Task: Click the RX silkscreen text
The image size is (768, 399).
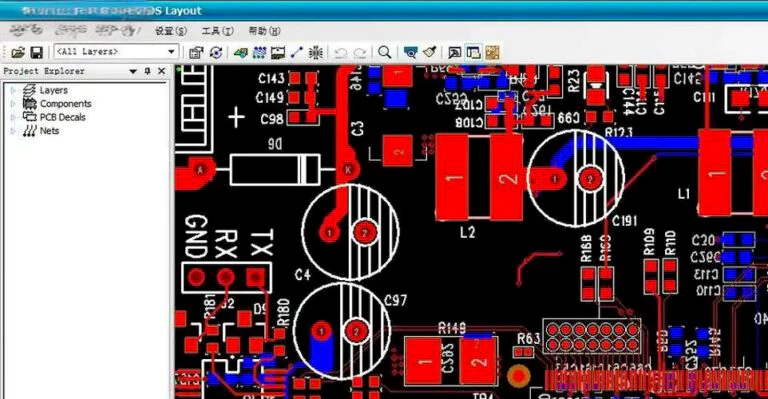Action: 226,244
